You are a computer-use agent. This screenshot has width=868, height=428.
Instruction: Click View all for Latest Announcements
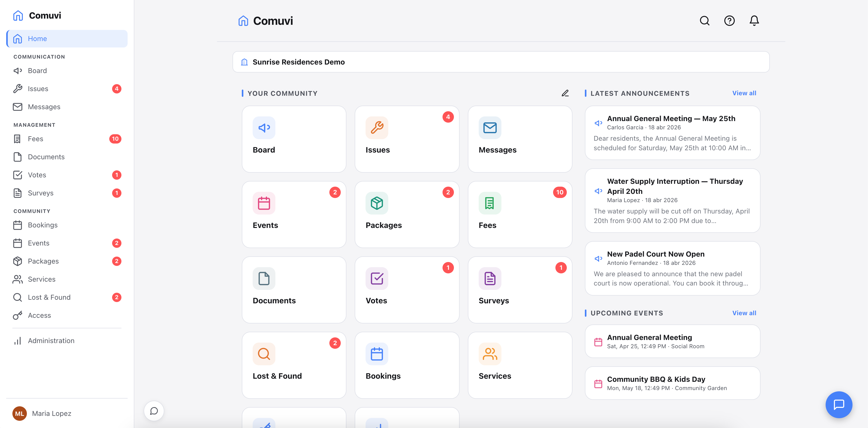coord(744,93)
